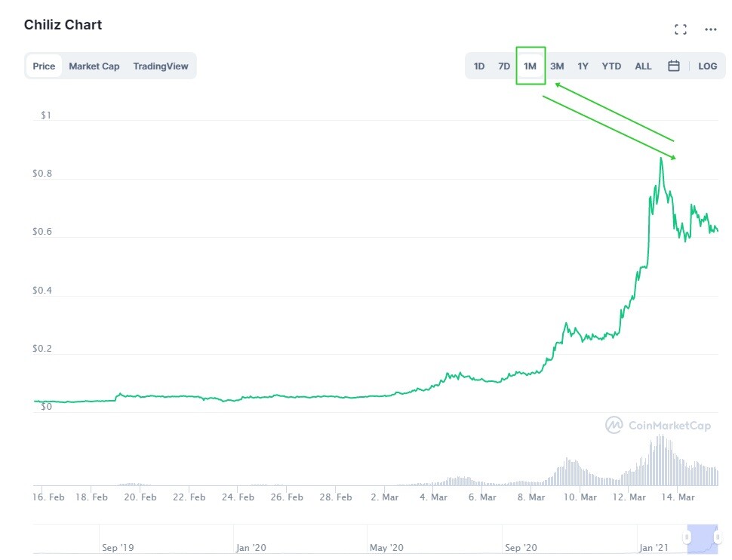Image resolution: width=732 pixels, height=560 pixels.
Task: Open the three-dot more options menu
Action: click(x=710, y=29)
